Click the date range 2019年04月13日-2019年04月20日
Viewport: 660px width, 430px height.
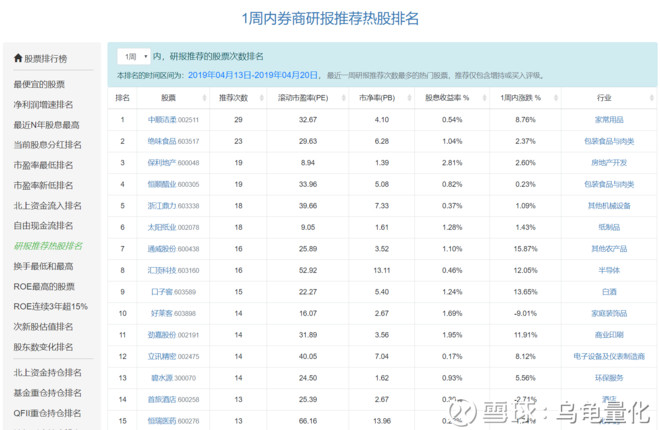click(253, 75)
